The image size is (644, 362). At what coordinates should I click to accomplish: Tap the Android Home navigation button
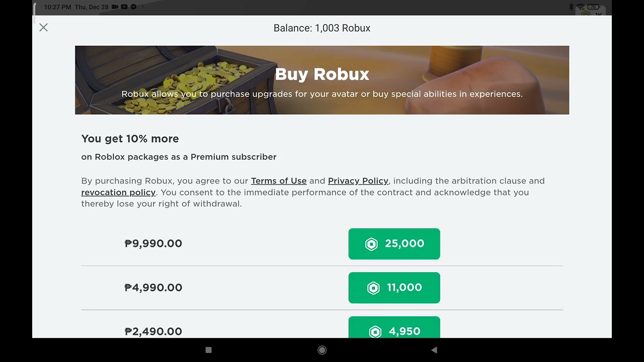[322, 350]
